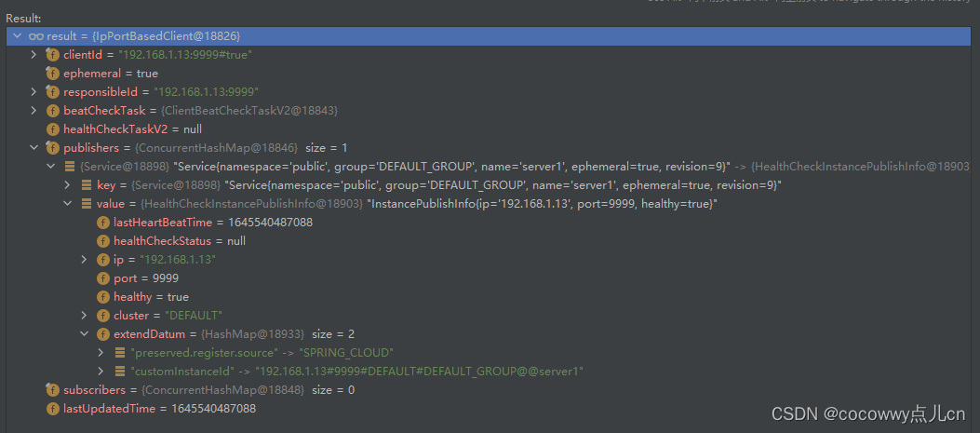This screenshot has width=980, height=433.
Task: Select responsibleId value "192.168.1.13:9999"
Action: pos(207,92)
